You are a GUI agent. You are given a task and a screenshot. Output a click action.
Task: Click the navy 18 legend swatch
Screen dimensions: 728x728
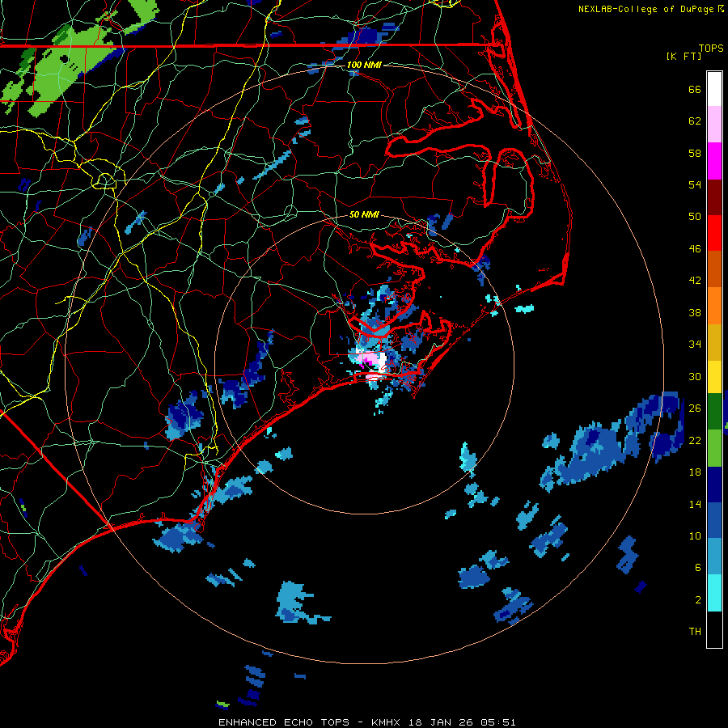click(x=714, y=485)
